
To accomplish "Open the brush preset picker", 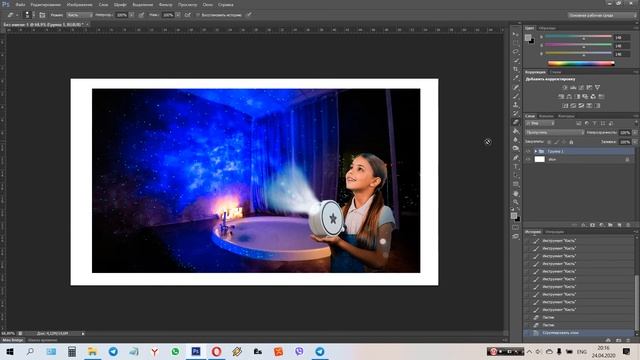I will click(x=28, y=15).
